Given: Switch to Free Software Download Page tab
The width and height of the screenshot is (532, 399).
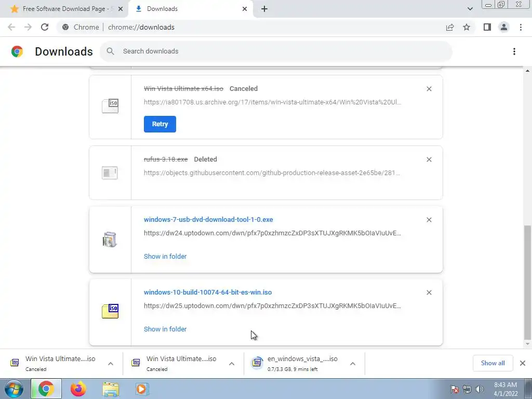Looking at the screenshot, I should pyautogui.click(x=64, y=9).
